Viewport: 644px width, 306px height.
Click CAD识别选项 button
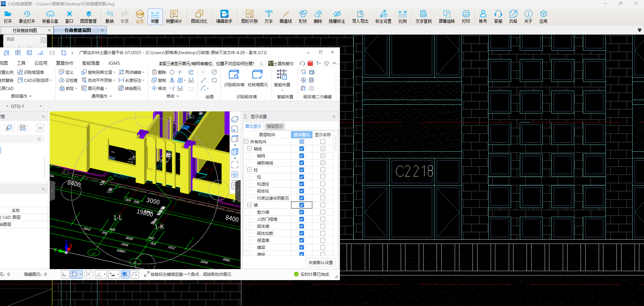point(35,81)
